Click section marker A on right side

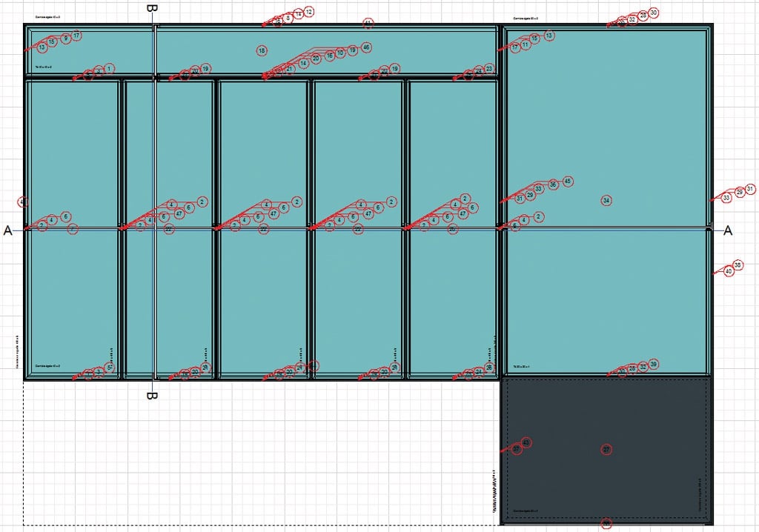click(x=728, y=231)
